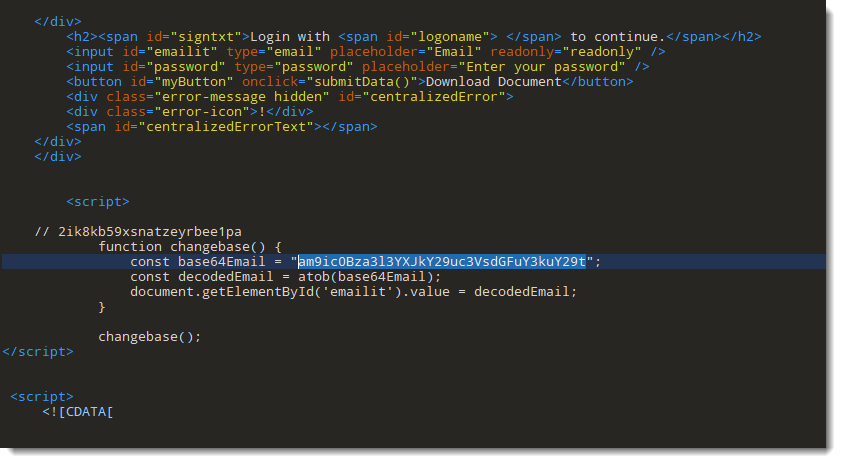Click the button line 'Download Document'
The width and height of the screenshot is (841, 463).
[x=350, y=82]
